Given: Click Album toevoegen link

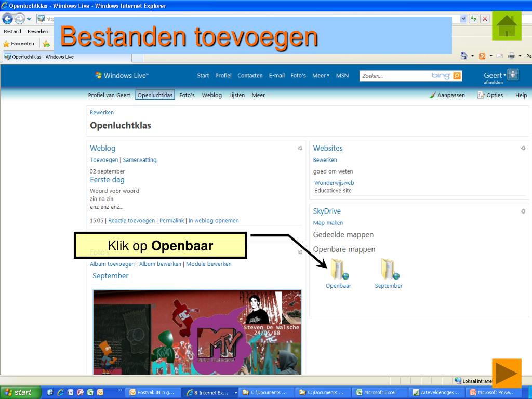Looking at the screenshot, I should pyautogui.click(x=112, y=264).
